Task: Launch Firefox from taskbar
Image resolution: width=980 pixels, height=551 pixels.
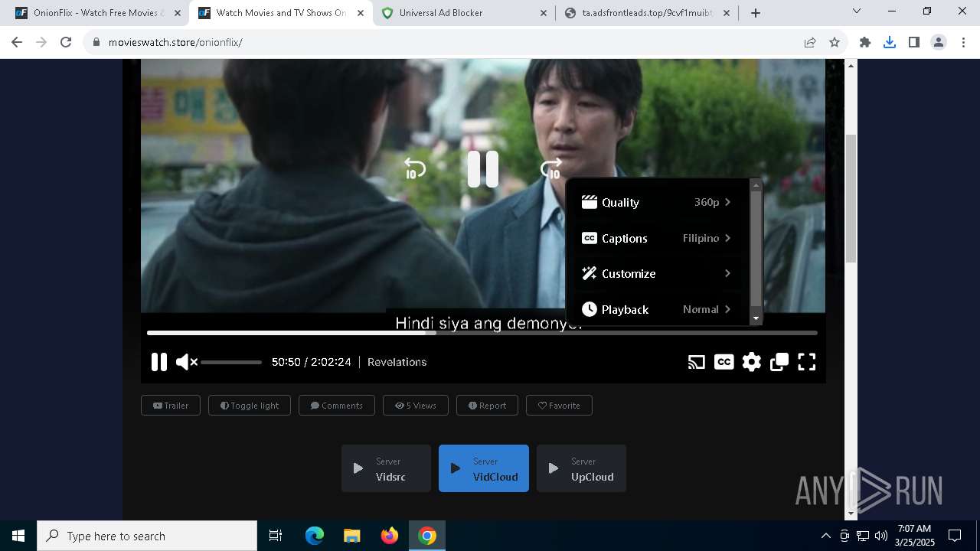Action: coord(390,536)
